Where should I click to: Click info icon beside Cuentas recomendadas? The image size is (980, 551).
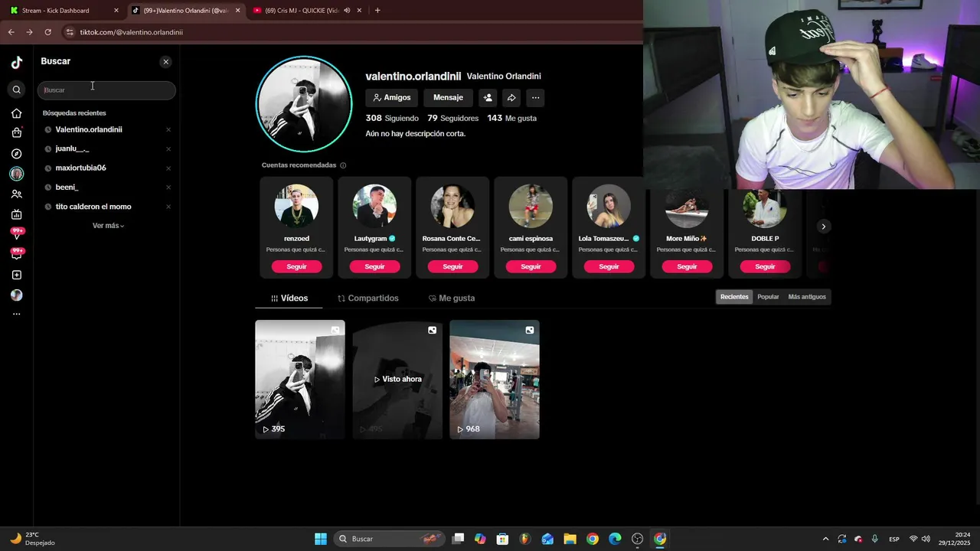pyautogui.click(x=343, y=165)
